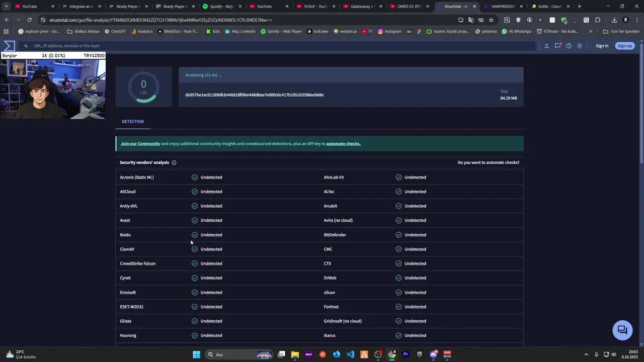Click Do you want to automate checks?
The width and height of the screenshot is (644, 362).
point(489,162)
